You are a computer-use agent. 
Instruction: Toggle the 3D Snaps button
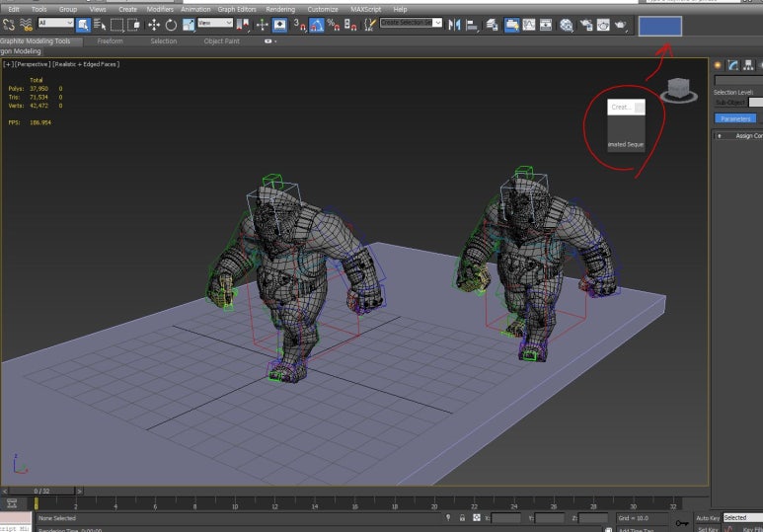coord(299,25)
